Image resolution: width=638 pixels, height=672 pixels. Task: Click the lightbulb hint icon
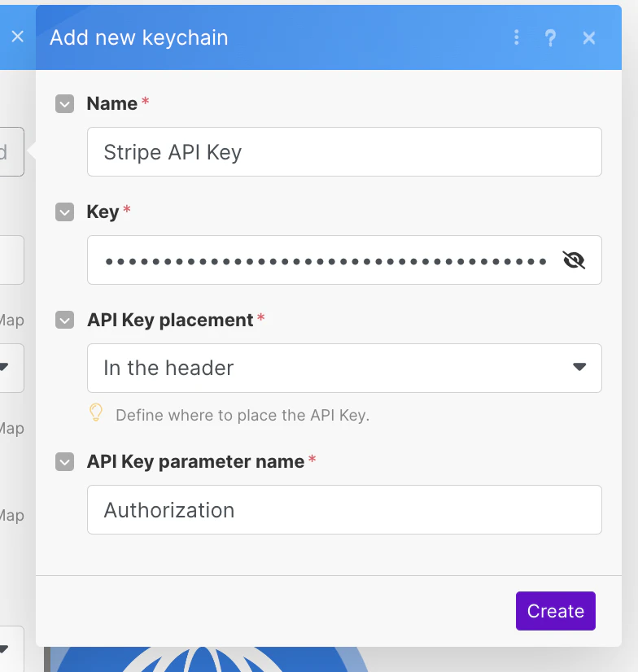[x=96, y=412]
